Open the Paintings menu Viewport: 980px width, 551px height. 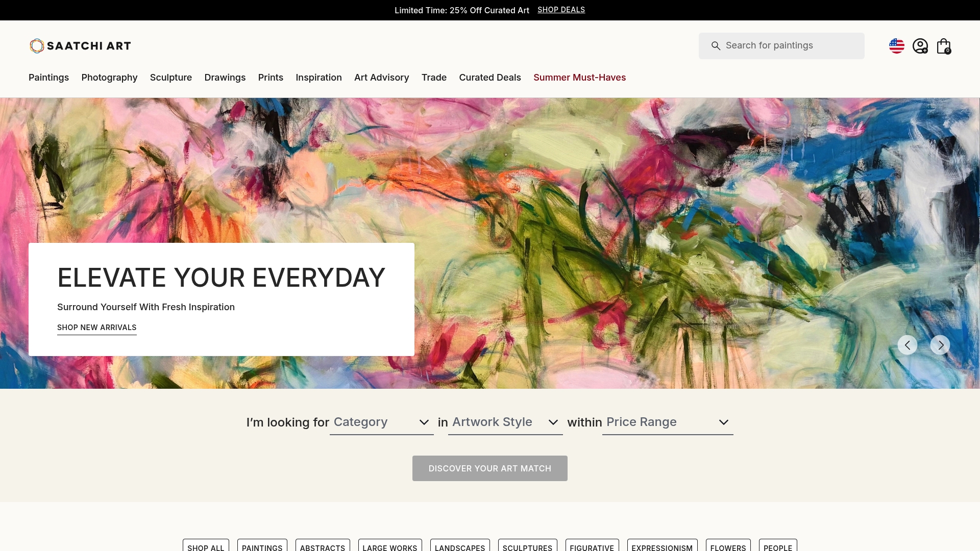tap(48, 78)
